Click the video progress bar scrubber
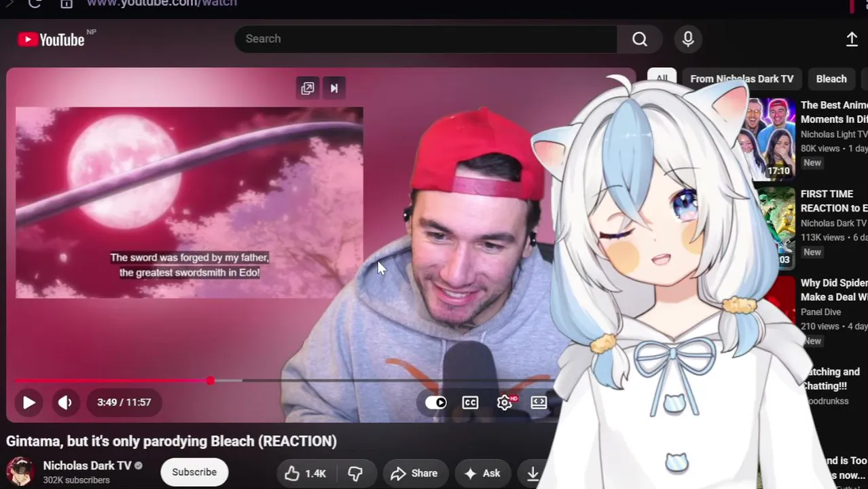 (211, 381)
